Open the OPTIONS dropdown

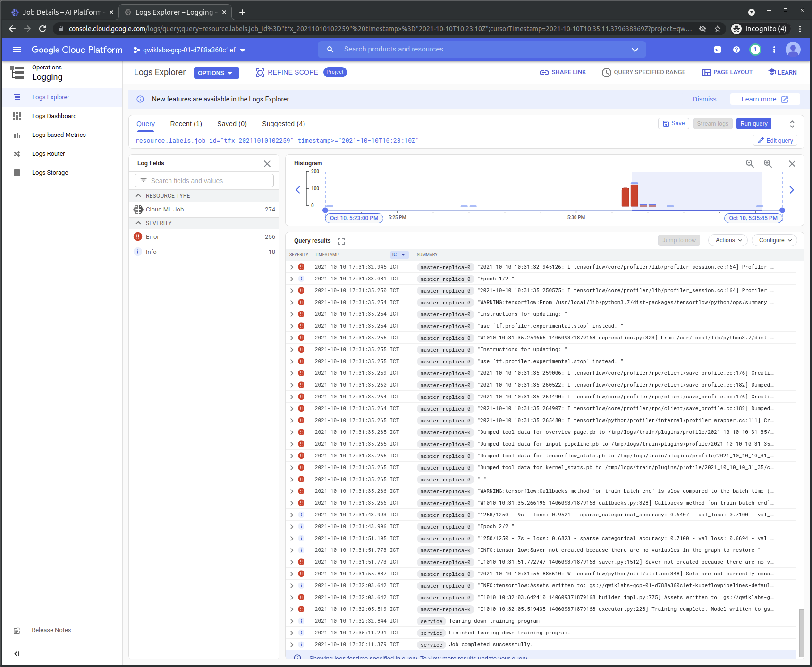coord(216,73)
